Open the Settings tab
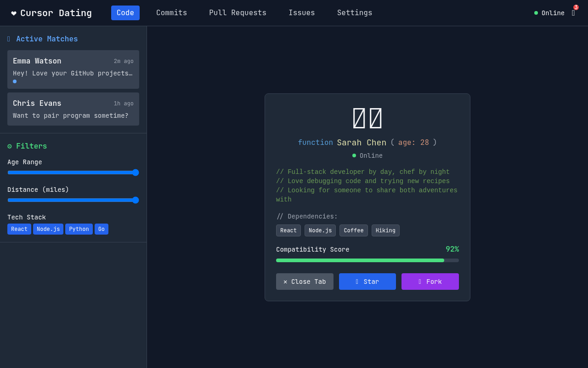 point(355,13)
